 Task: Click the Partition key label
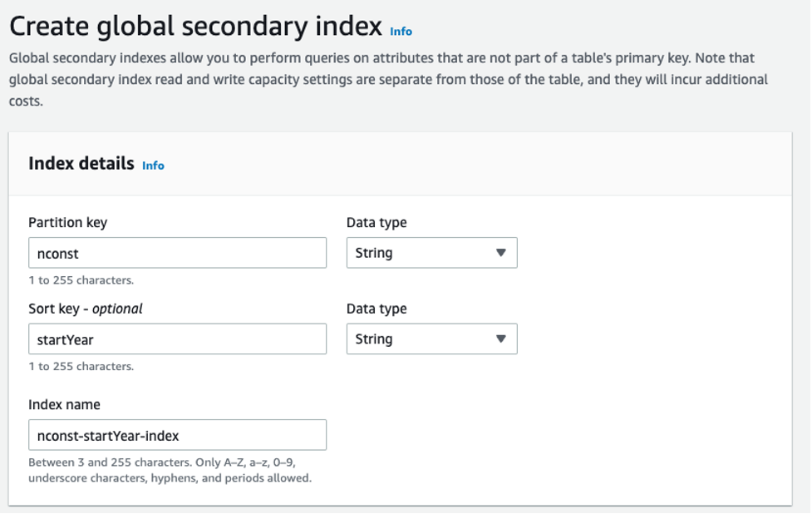coord(68,222)
